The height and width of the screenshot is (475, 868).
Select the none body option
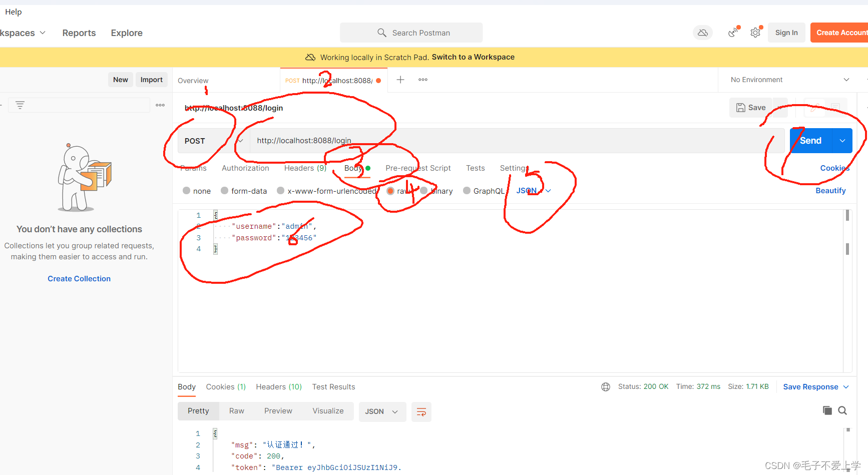[186, 191]
